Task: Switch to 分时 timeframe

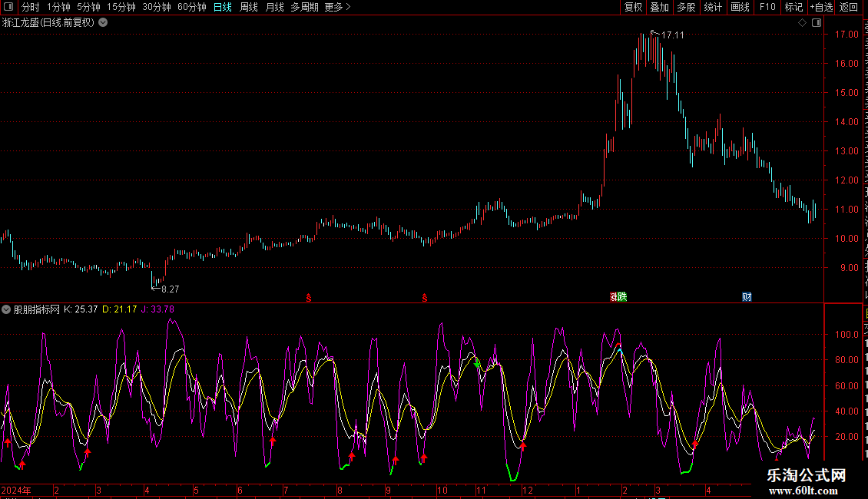Action: click(x=31, y=7)
